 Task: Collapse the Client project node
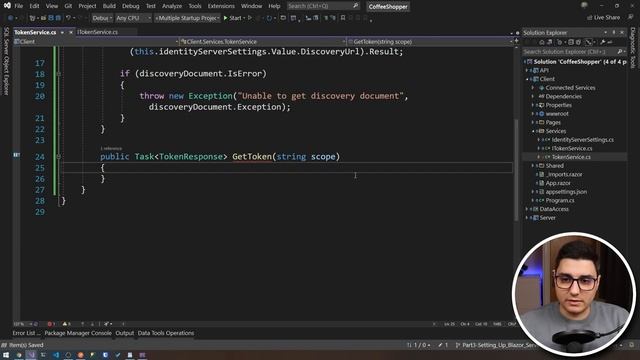(527, 79)
